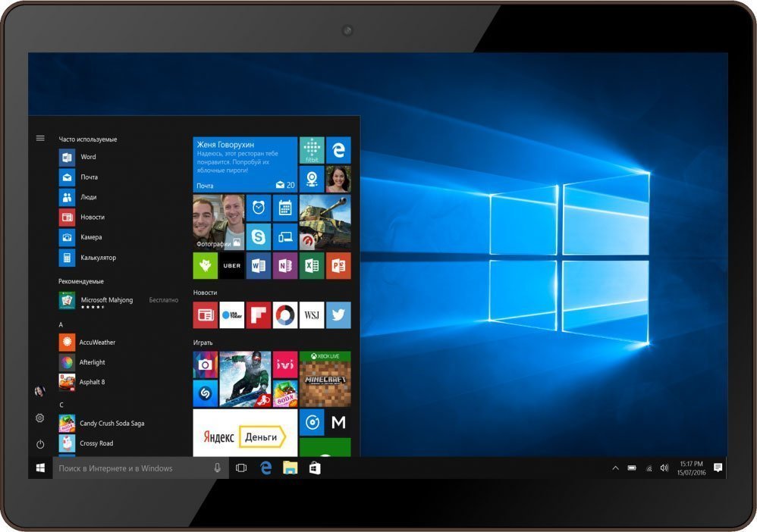757x532 pixels.
Task: Open Word from the Часто используемые list
Action: point(77,157)
